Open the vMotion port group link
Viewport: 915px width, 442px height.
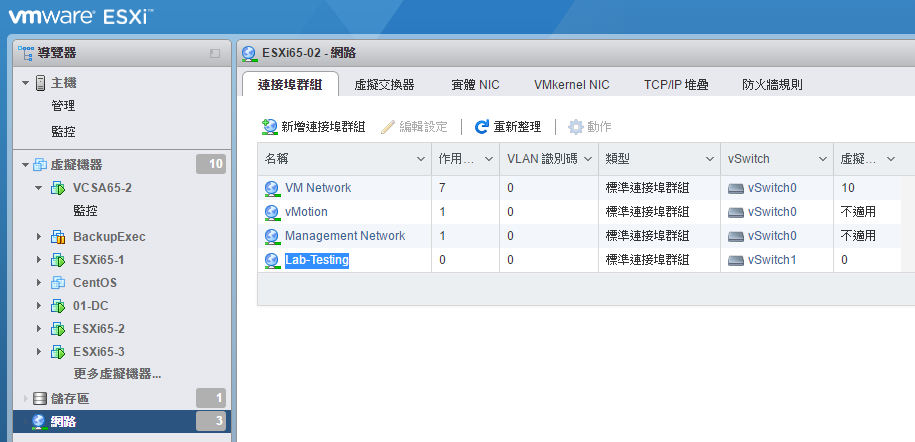[x=306, y=212]
